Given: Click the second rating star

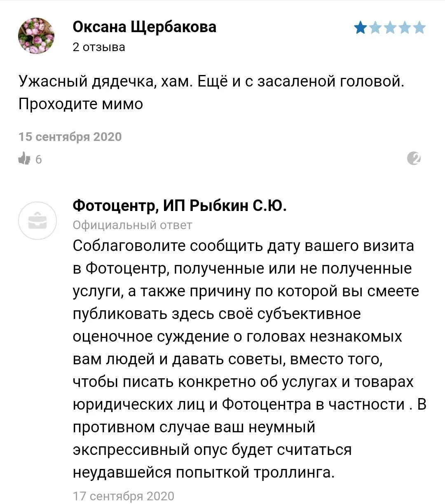Looking at the screenshot, I should [x=375, y=28].
